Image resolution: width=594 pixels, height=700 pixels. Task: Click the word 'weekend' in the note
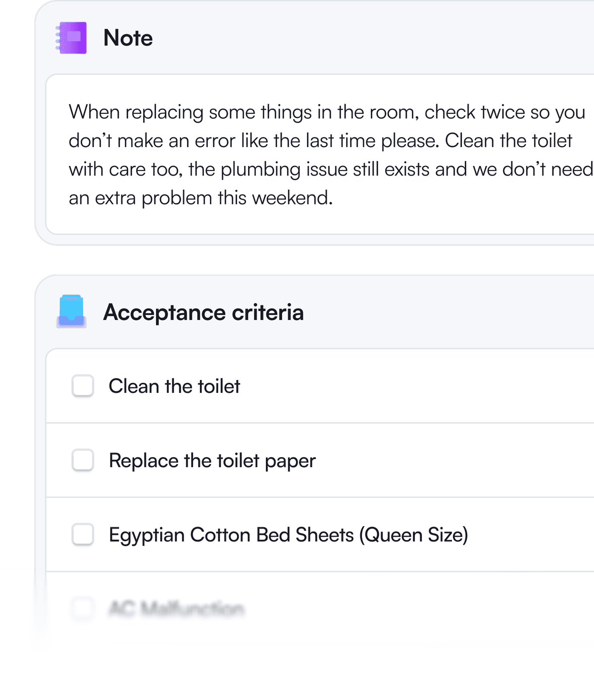click(291, 198)
